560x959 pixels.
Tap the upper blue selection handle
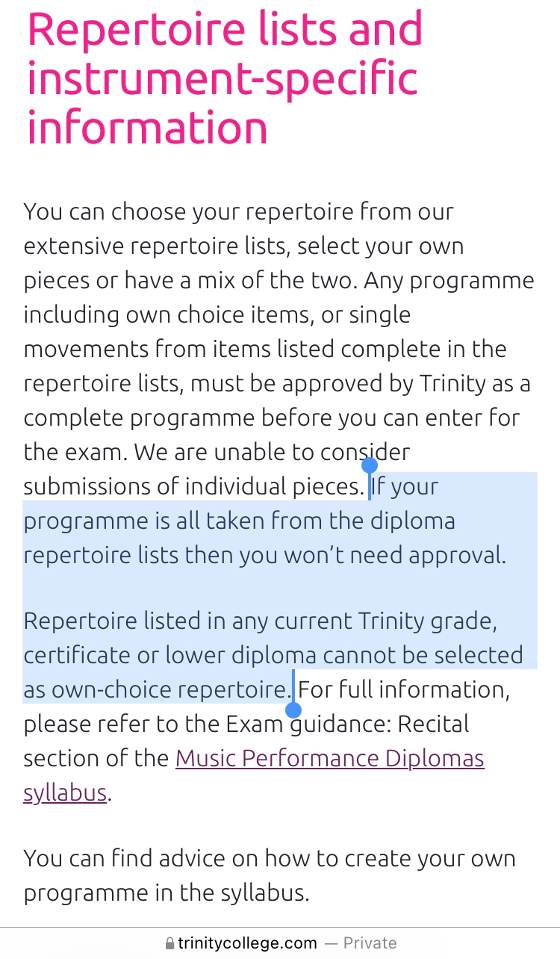coord(369,466)
